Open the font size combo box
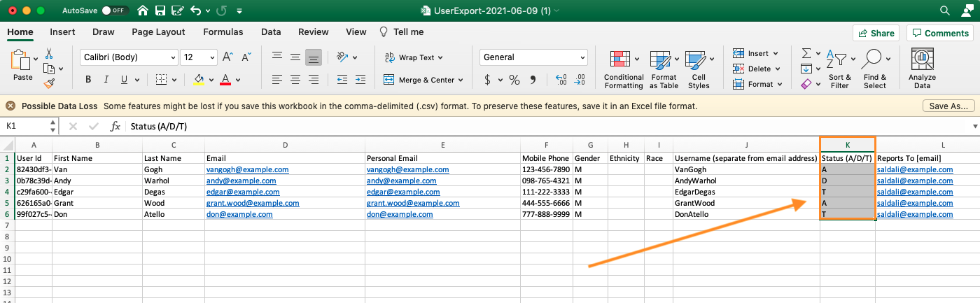980x303 pixels. pos(198,57)
